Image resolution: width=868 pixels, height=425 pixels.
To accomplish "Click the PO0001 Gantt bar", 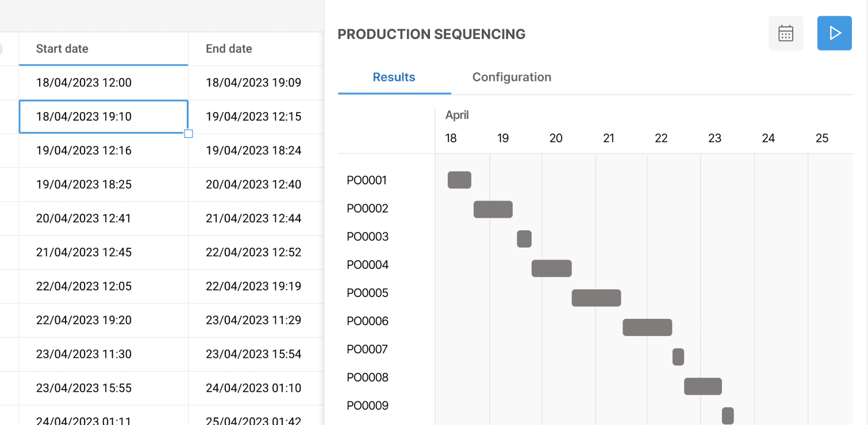I will (459, 180).
